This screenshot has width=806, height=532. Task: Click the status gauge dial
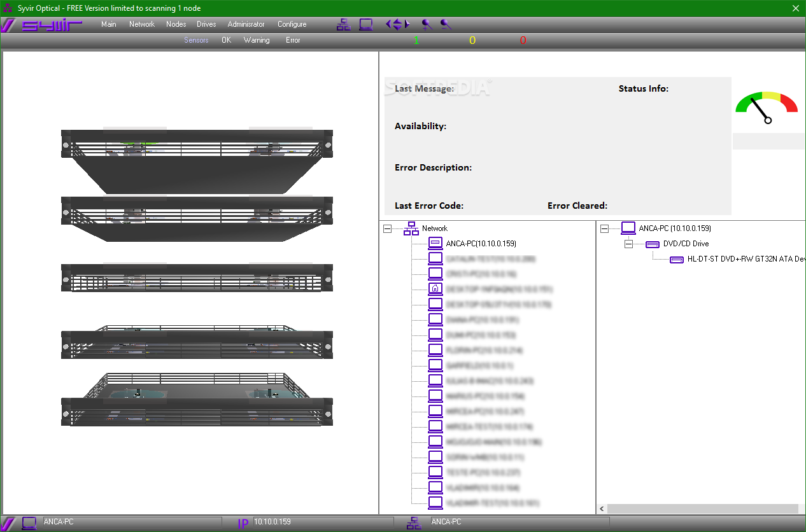[767, 108]
